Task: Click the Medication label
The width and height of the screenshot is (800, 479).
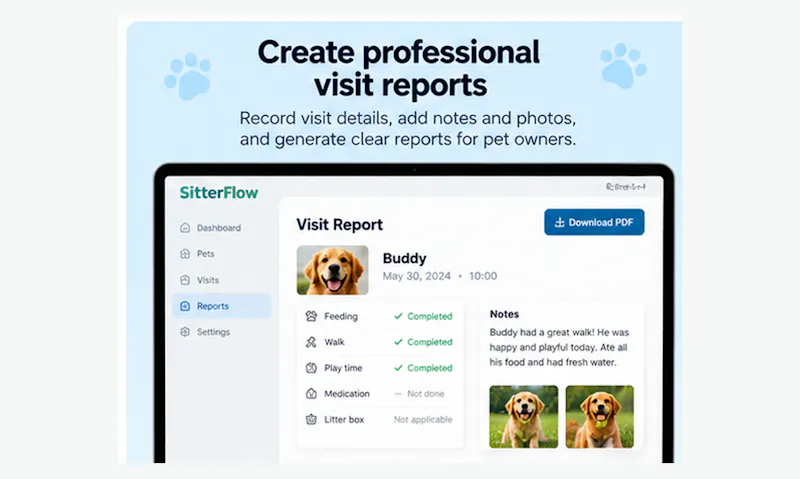Action: coord(347,394)
